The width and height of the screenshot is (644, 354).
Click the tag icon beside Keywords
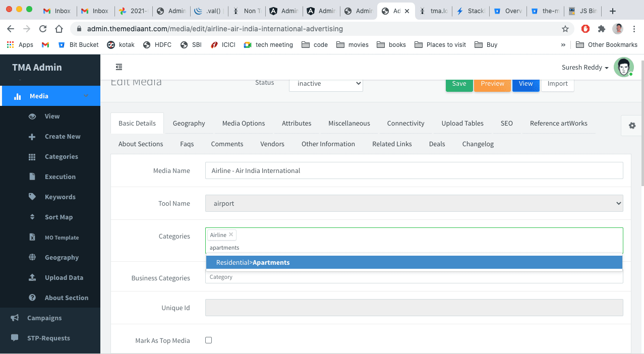point(32,197)
